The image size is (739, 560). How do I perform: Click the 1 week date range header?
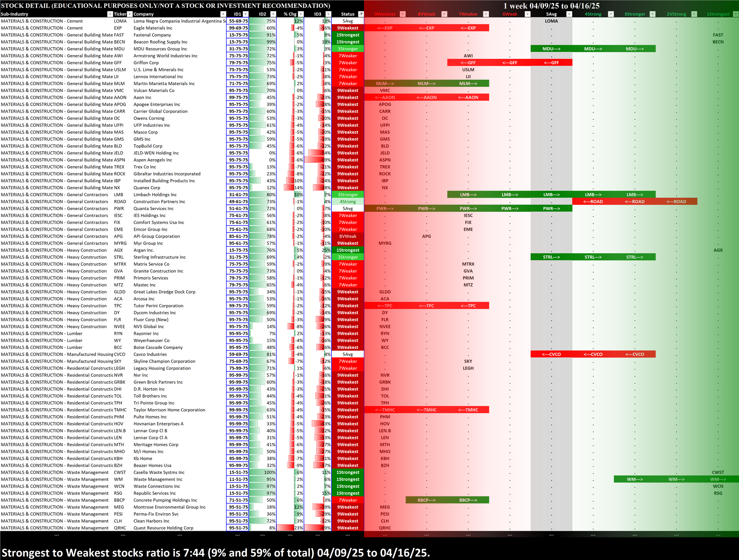point(551,6)
